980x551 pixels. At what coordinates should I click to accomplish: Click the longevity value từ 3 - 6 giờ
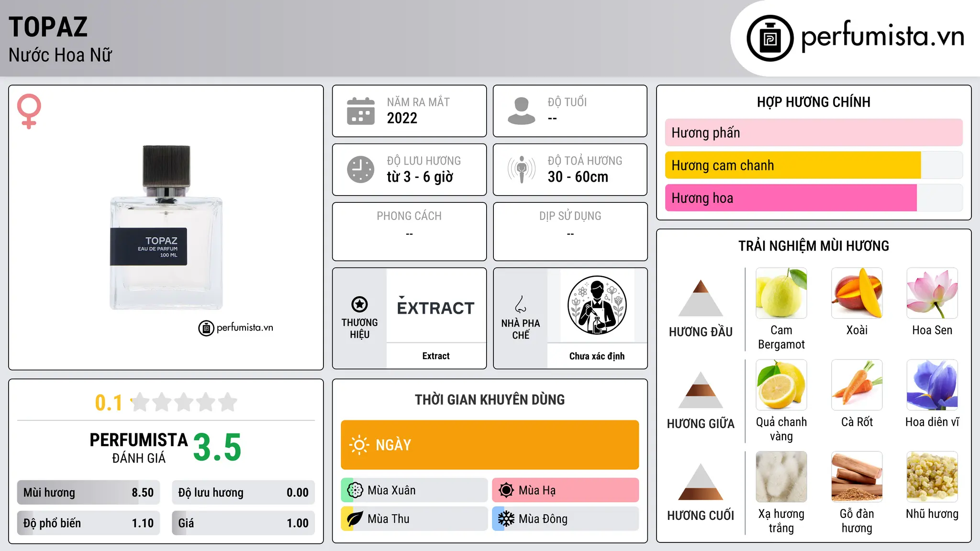pyautogui.click(x=420, y=177)
